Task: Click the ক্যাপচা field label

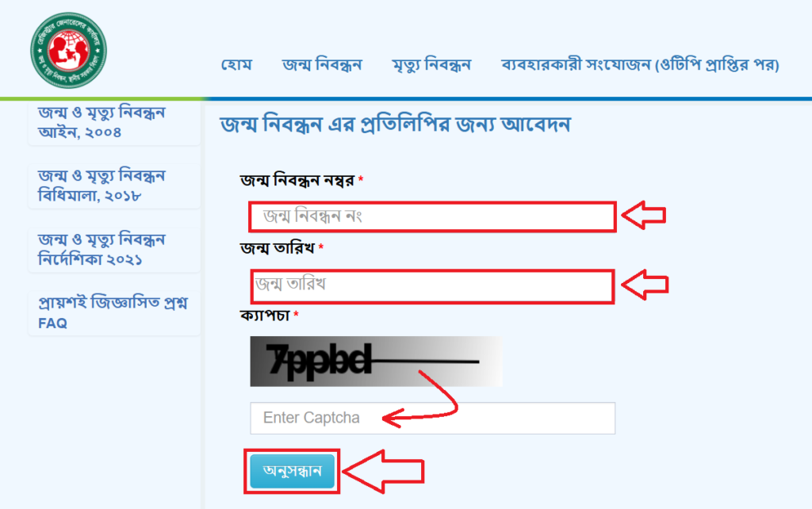Action: point(265,316)
